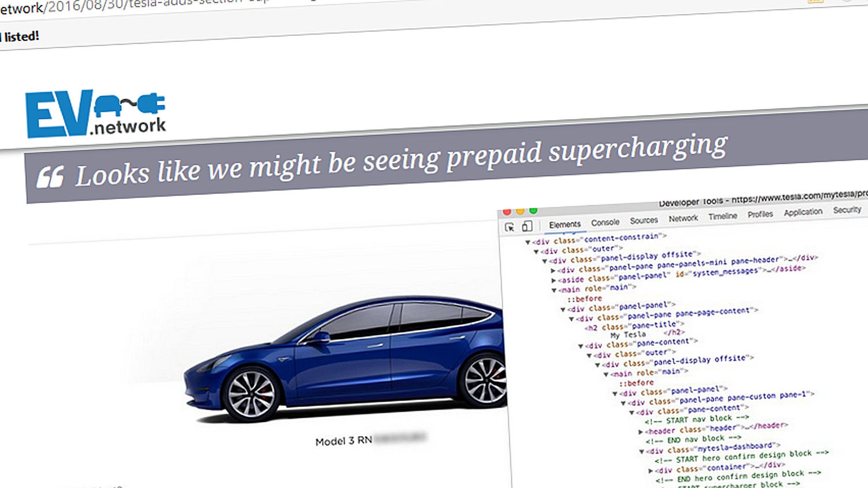Viewport: 868px width, 488px height.
Task: Select the "END nav block" comment
Action: (693, 440)
